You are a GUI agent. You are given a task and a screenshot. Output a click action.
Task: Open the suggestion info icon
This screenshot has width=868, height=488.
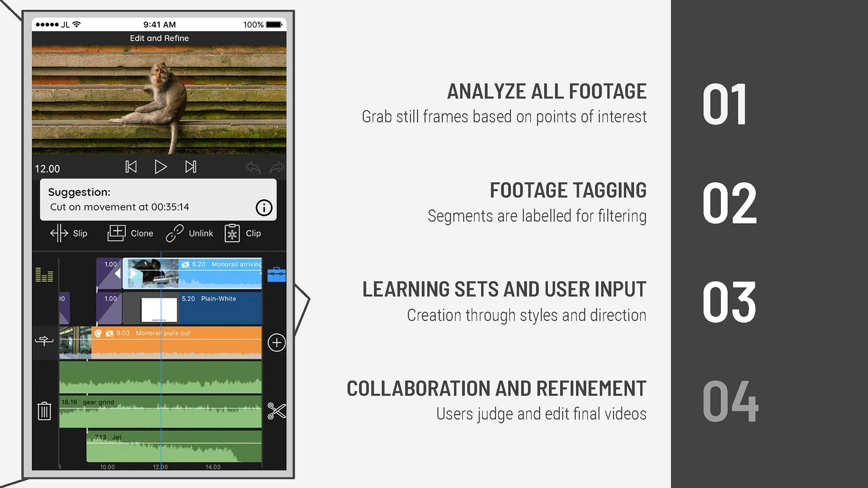(264, 208)
